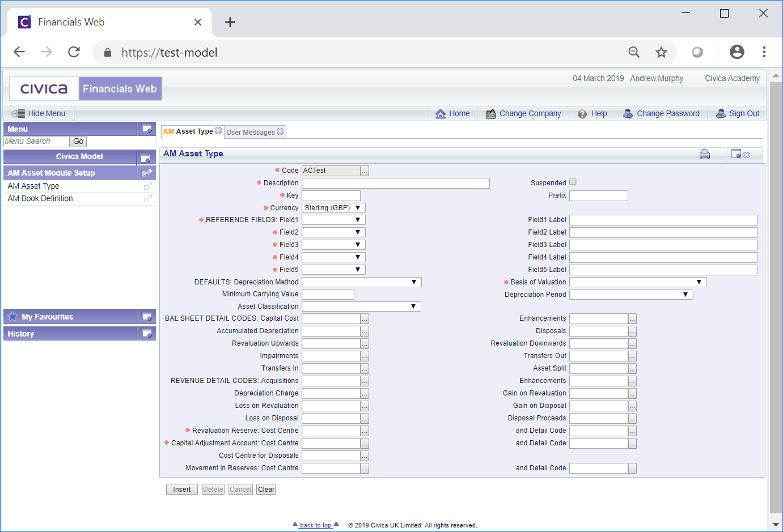Open the browser profile account icon
The width and height of the screenshot is (783, 532).
[737, 52]
